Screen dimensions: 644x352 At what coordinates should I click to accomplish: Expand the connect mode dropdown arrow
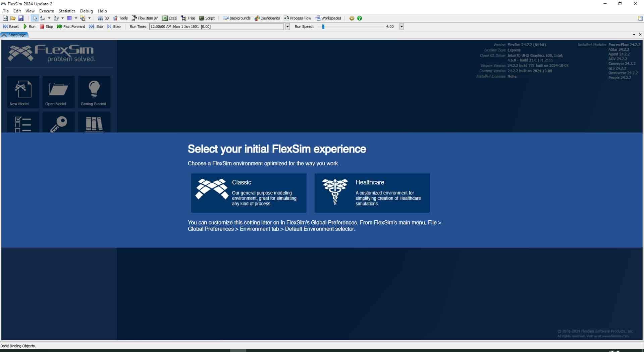pyautogui.click(x=49, y=18)
